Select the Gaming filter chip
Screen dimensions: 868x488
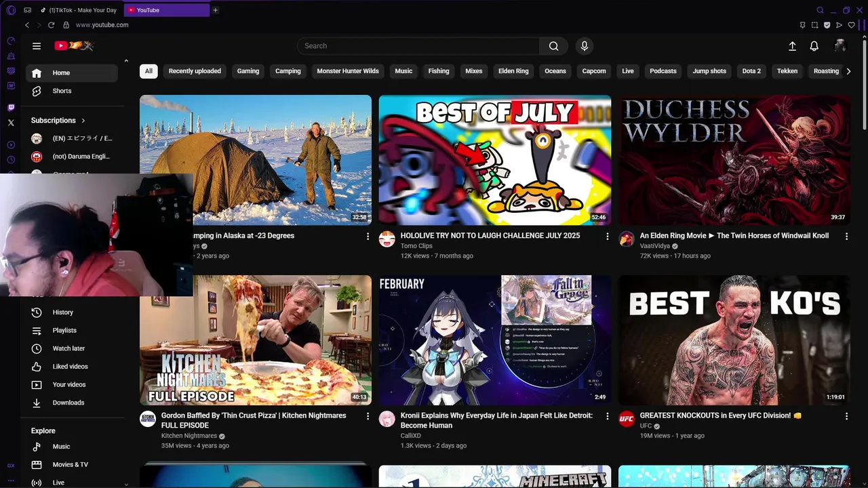click(248, 71)
